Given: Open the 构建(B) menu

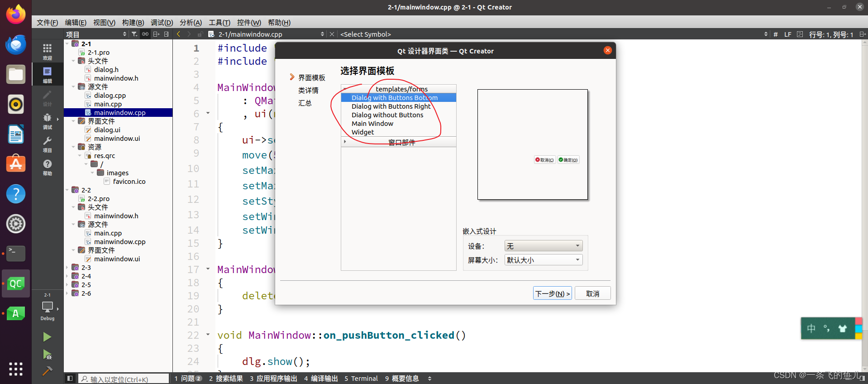Looking at the screenshot, I should click(x=133, y=23).
